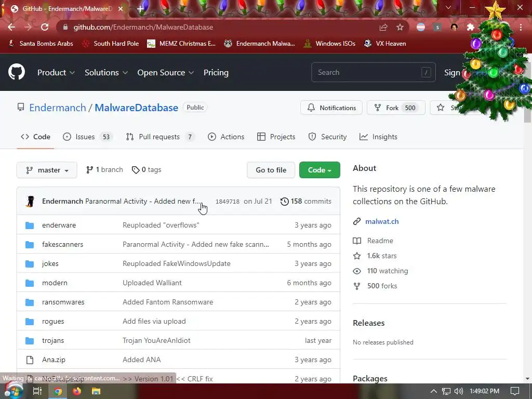View 0 tags link

(147, 170)
